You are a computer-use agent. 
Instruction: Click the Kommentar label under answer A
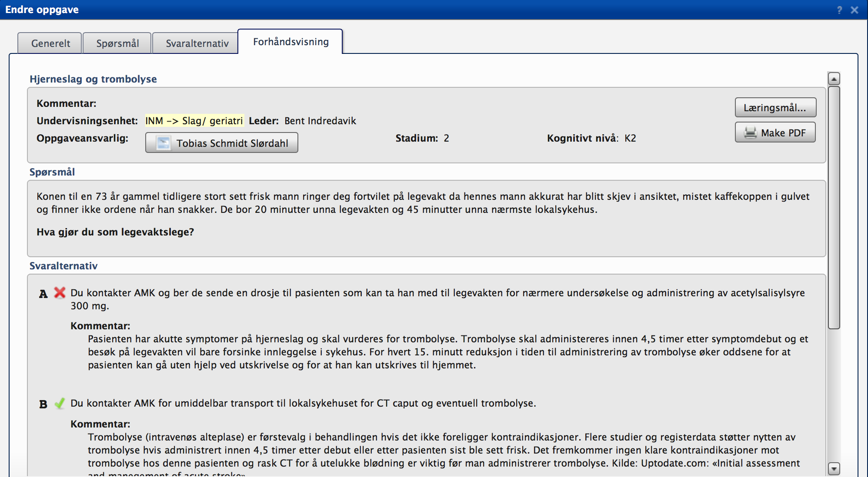(100, 326)
